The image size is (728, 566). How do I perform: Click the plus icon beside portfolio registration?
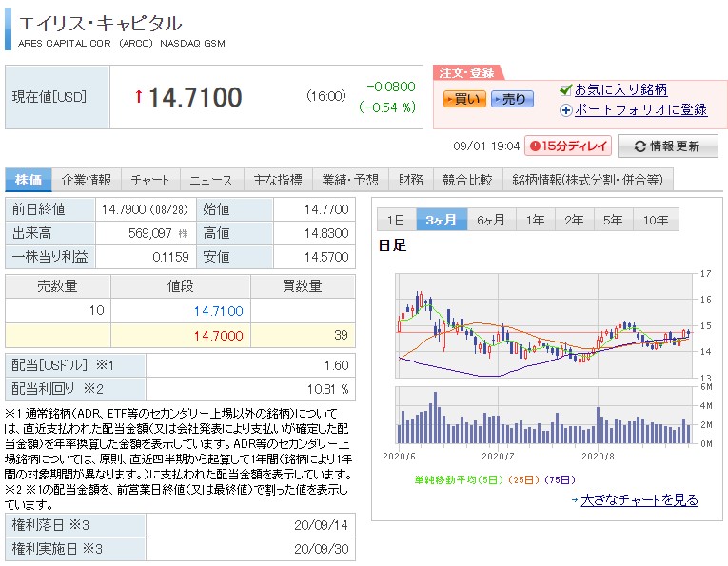565,110
